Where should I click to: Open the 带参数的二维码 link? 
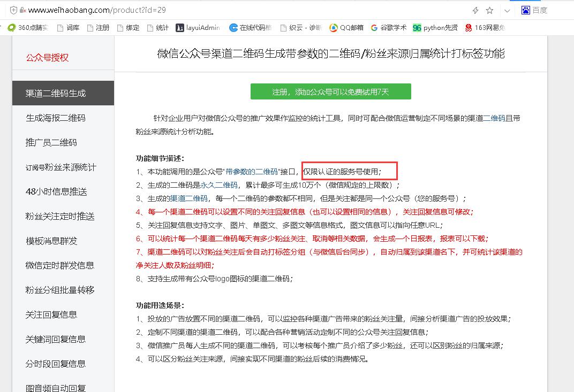[252, 172]
